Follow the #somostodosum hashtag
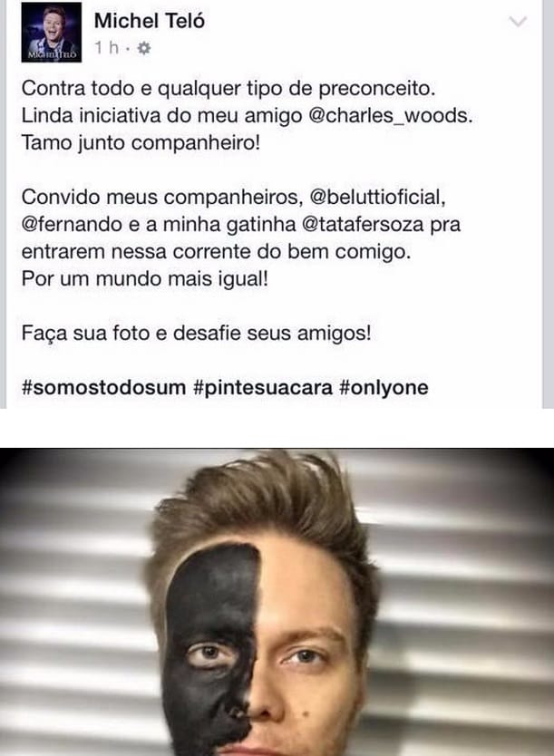The height and width of the screenshot is (756, 554). (103, 387)
